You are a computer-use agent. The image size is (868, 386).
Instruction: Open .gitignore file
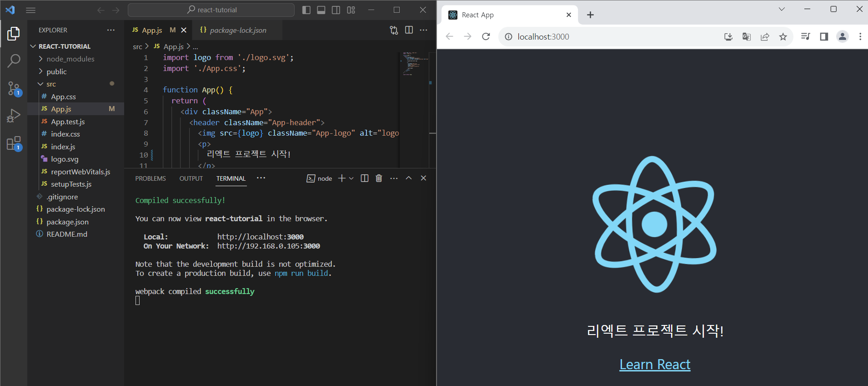[x=75, y=197]
